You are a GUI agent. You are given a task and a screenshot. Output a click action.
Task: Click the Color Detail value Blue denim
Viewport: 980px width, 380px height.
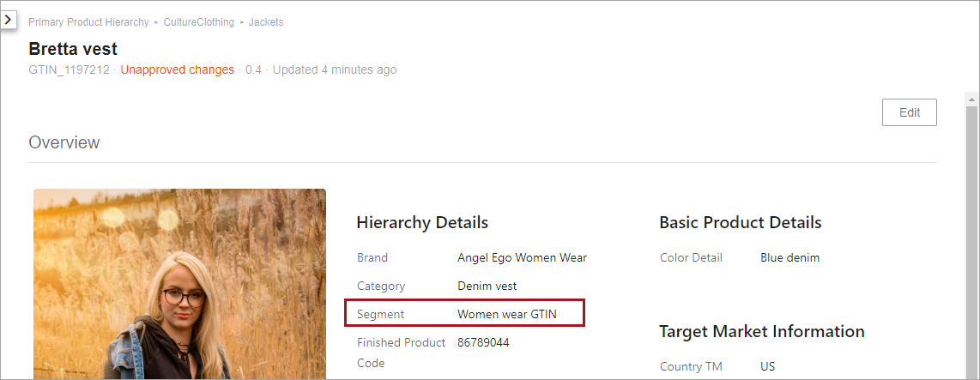coord(790,257)
